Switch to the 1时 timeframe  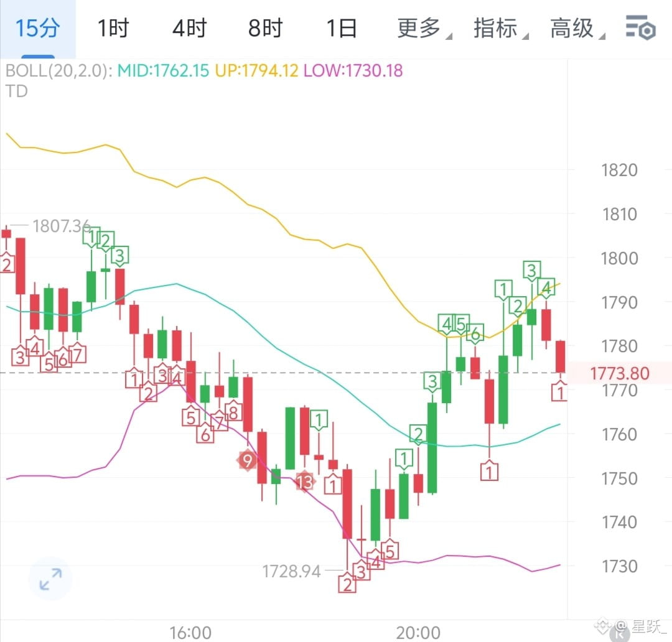[113, 29]
